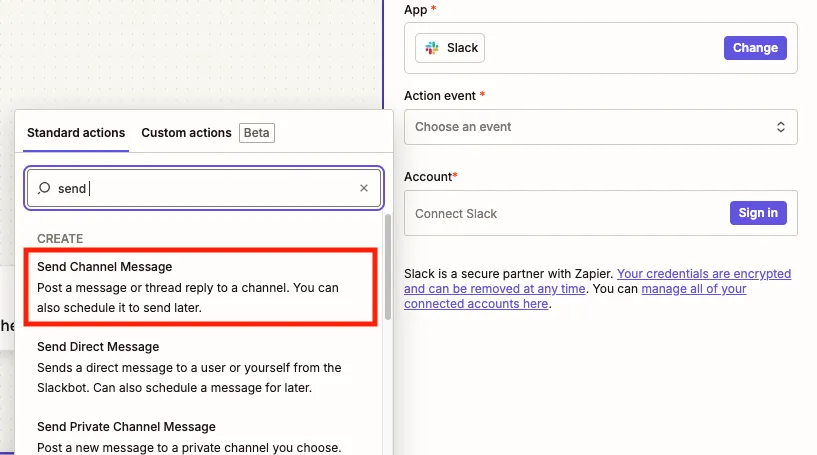Viewport: 817px width, 455px height.
Task: Click 'Sends a direct message to a user' description
Action: click(x=189, y=378)
